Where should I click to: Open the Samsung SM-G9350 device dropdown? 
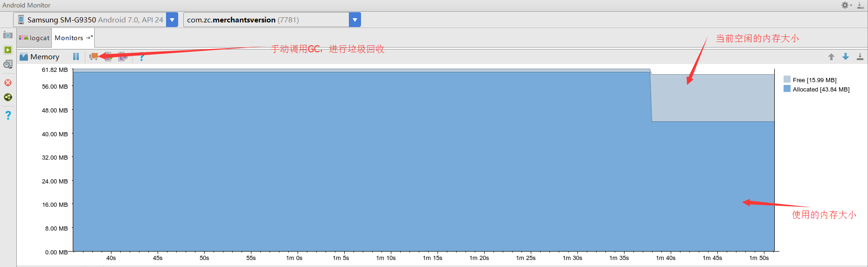(172, 20)
